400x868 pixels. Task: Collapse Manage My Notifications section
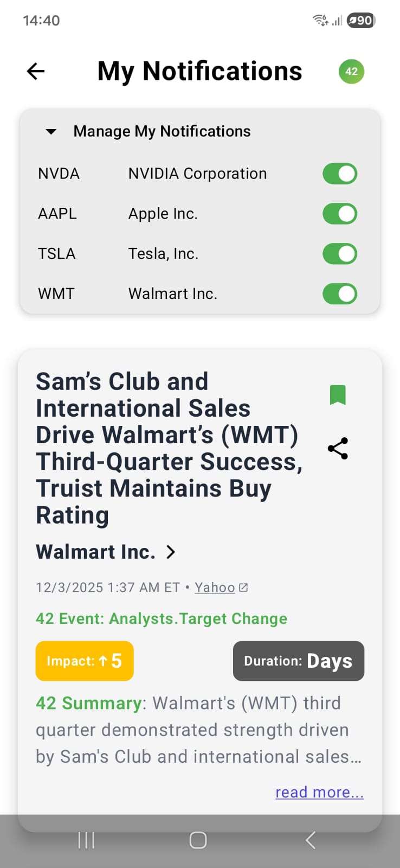51,131
